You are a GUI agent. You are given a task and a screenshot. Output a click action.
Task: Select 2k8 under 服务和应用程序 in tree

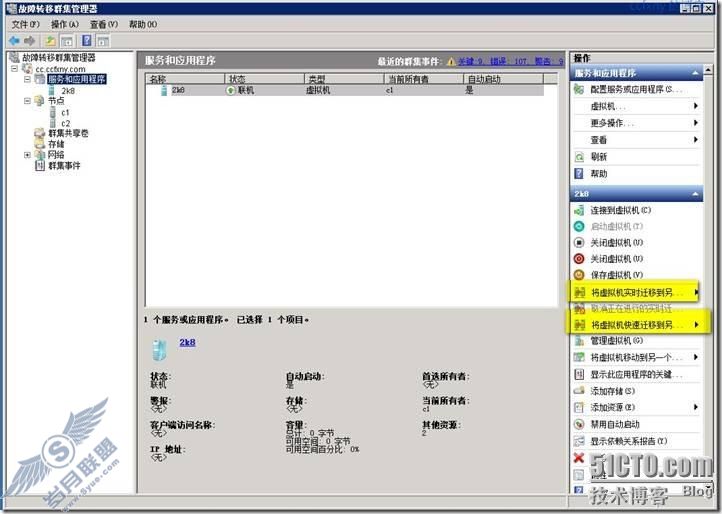point(68,91)
